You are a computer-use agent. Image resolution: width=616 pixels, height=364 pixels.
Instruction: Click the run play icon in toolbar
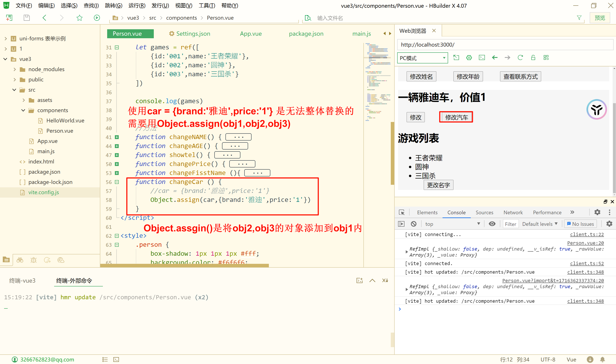(x=97, y=18)
